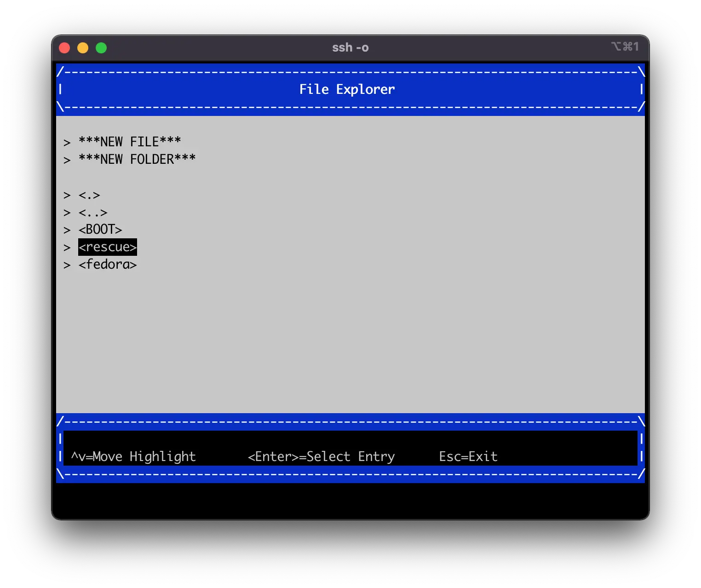Close the terminal window with red button

[x=64, y=48]
